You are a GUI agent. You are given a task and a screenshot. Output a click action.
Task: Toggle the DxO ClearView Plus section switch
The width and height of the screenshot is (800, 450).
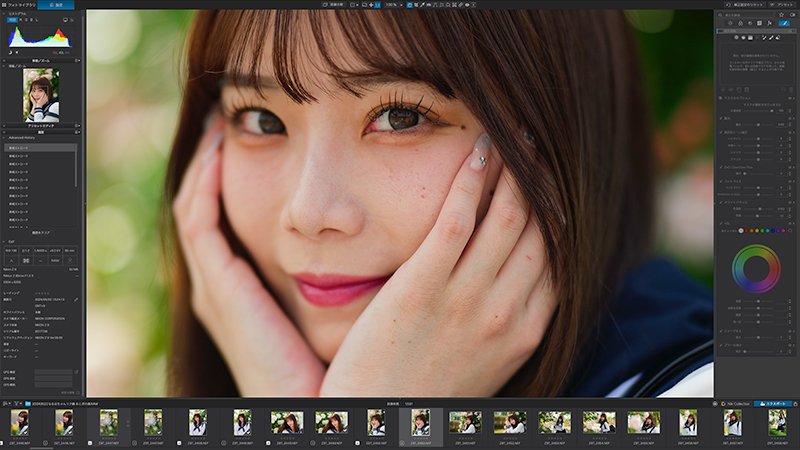tap(790, 167)
